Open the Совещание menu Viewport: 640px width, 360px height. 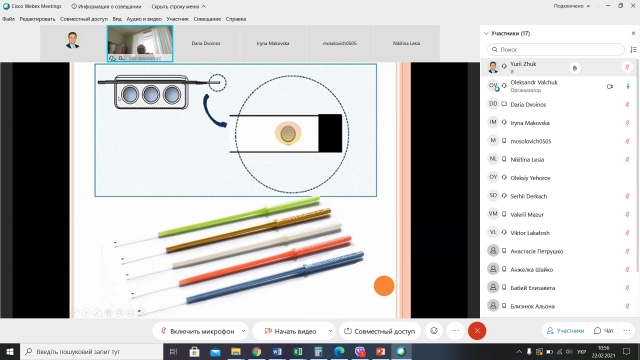pyautogui.click(x=207, y=19)
